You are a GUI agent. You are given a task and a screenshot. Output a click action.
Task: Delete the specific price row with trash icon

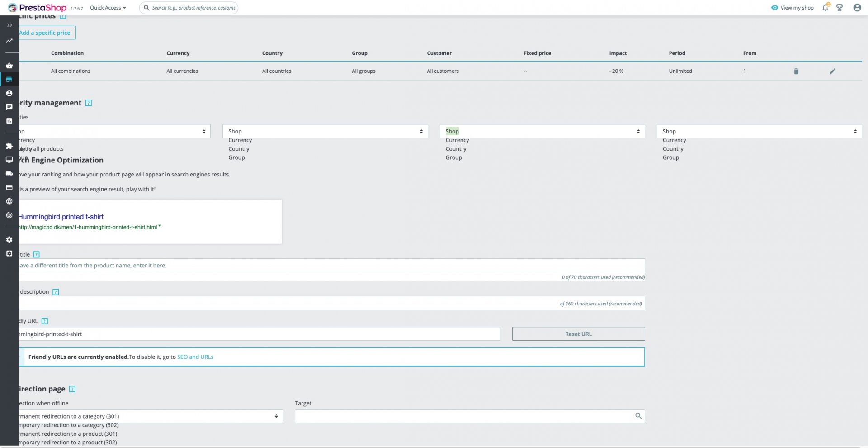(x=796, y=71)
